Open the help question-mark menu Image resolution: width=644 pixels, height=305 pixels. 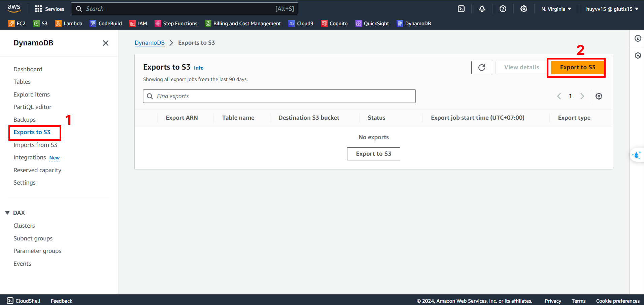[x=503, y=9]
